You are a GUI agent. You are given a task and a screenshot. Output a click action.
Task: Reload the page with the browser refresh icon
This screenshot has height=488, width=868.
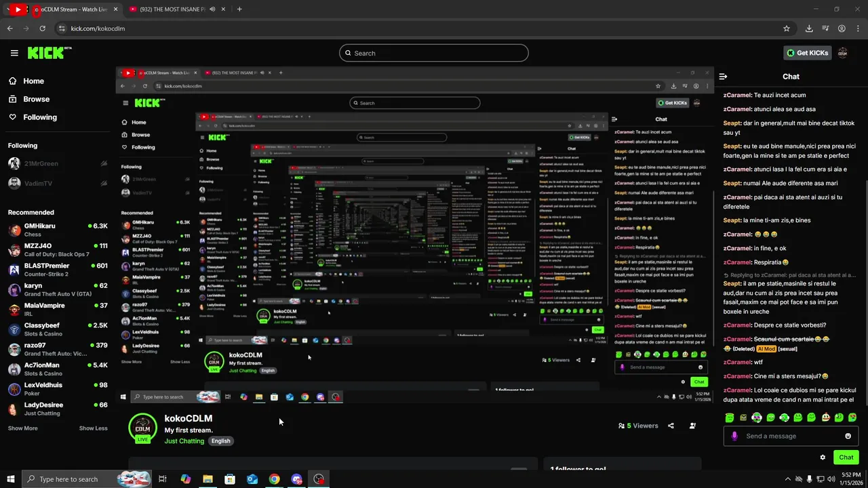coord(42,28)
